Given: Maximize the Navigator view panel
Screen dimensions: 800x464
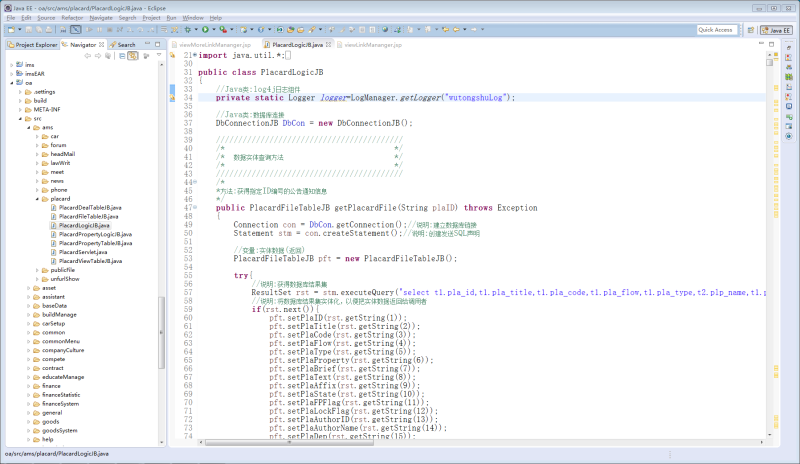Looking at the screenshot, I should pos(158,44).
